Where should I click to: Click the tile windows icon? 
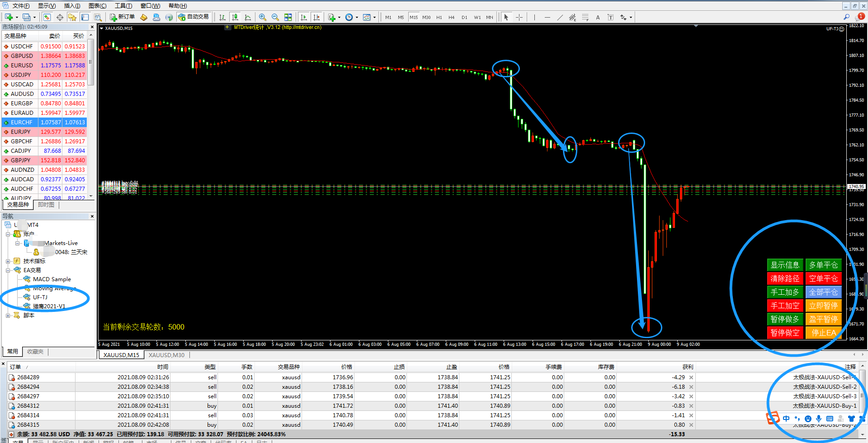tap(288, 17)
